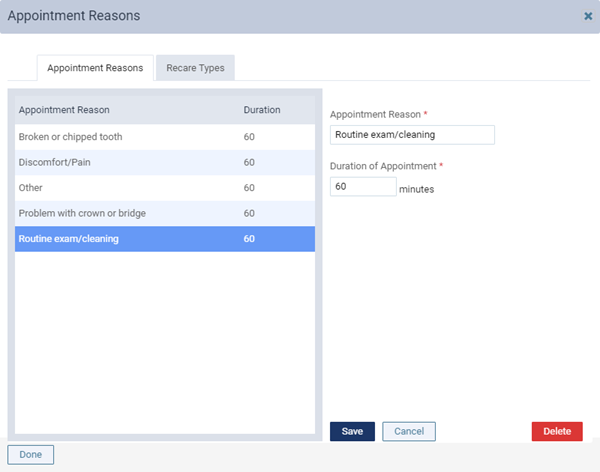Click the Appointment Reason column header
Viewport: 600px width, 472px height.
[64, 110]
